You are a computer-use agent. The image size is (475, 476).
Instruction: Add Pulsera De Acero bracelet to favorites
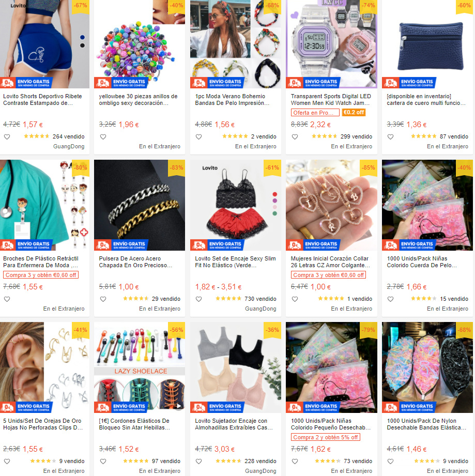tap(103, 299)
